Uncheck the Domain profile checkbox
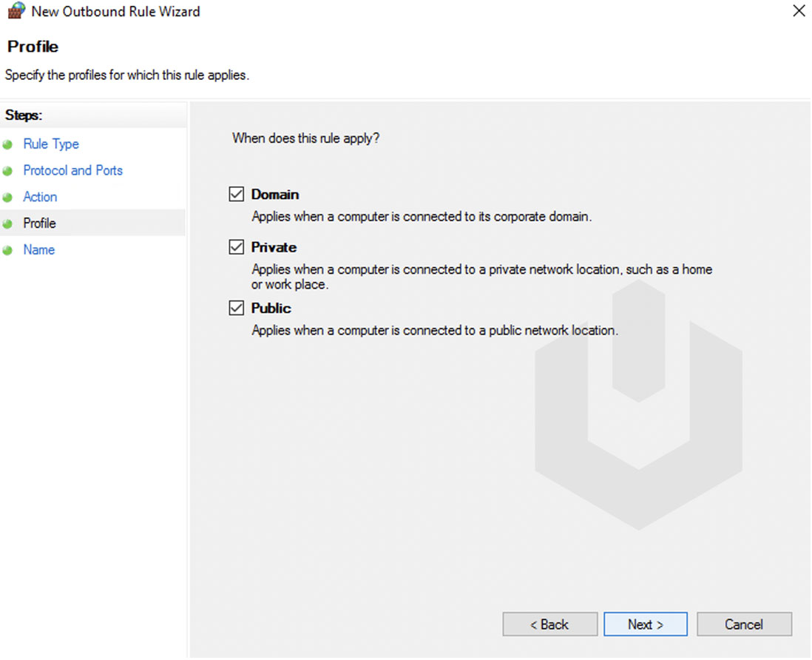The image size is (812, 660). [x=236, y=193]
